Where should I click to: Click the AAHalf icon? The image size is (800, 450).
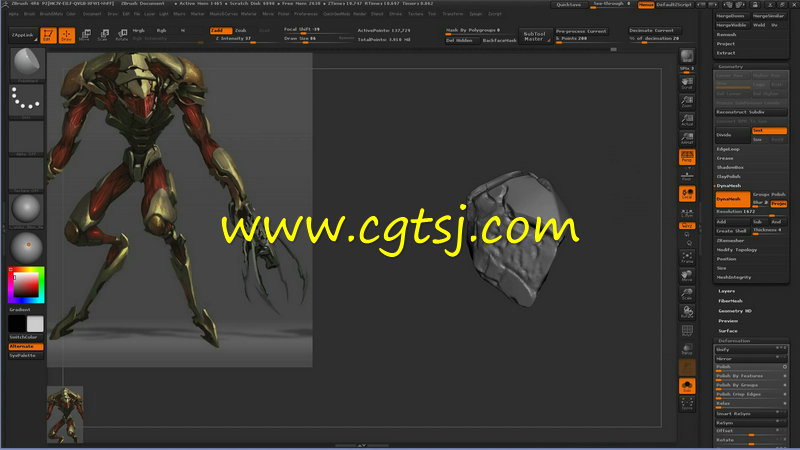[x=687, y=138]
